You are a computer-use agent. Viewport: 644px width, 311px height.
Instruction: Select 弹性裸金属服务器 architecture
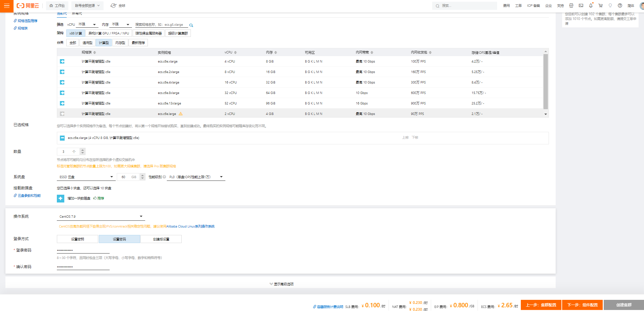point(149,33)
